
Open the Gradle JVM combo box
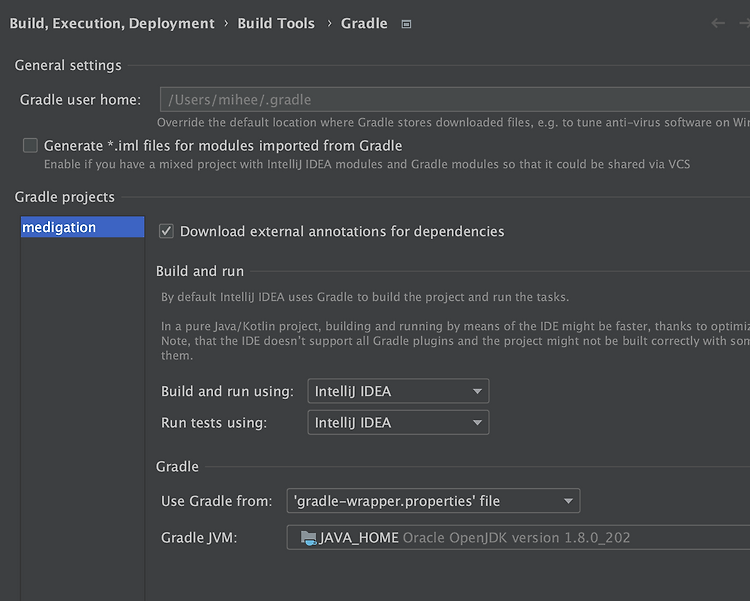click(518, 537)
